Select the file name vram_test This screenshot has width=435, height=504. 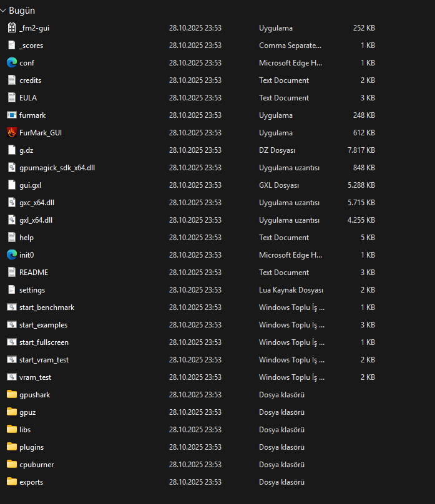[36, 377]
